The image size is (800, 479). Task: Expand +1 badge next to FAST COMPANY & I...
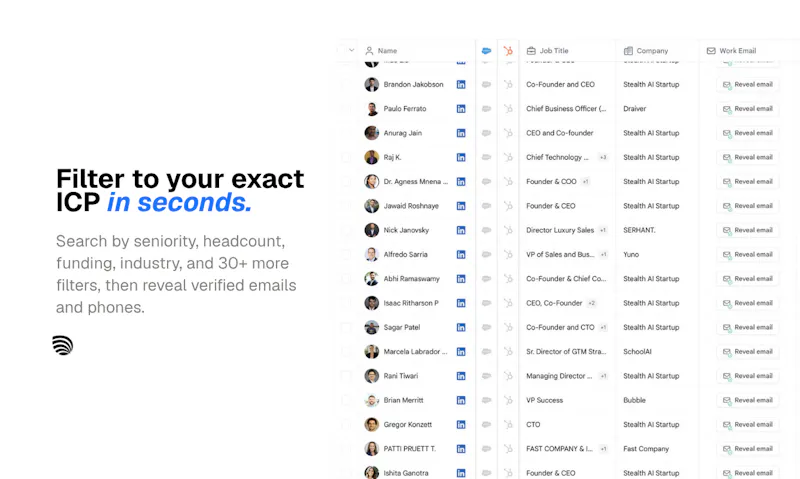[x=603, y=449]
